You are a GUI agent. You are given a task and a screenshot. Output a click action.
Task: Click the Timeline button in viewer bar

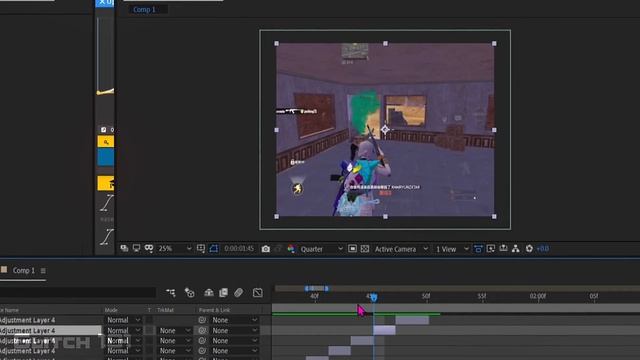coord(503,249)
